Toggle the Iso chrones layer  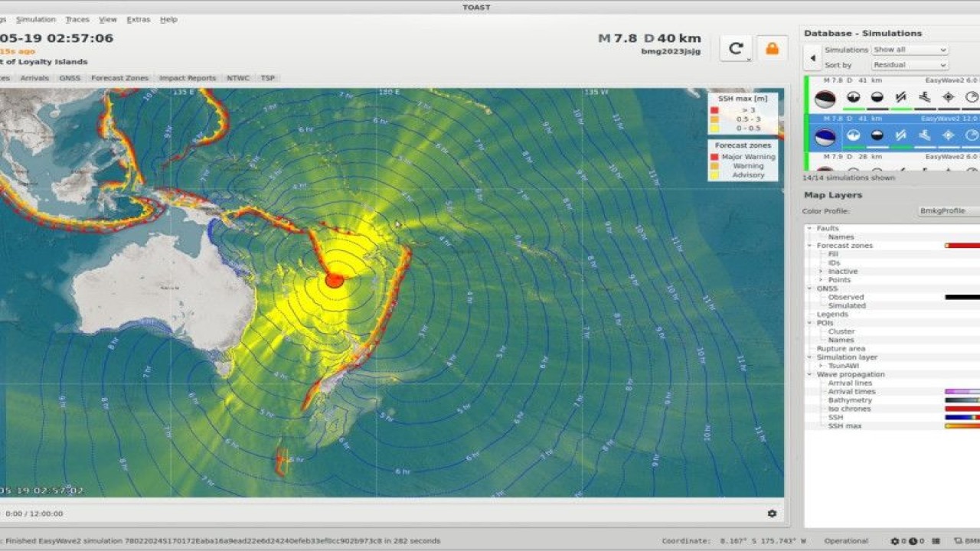(850, 409)
